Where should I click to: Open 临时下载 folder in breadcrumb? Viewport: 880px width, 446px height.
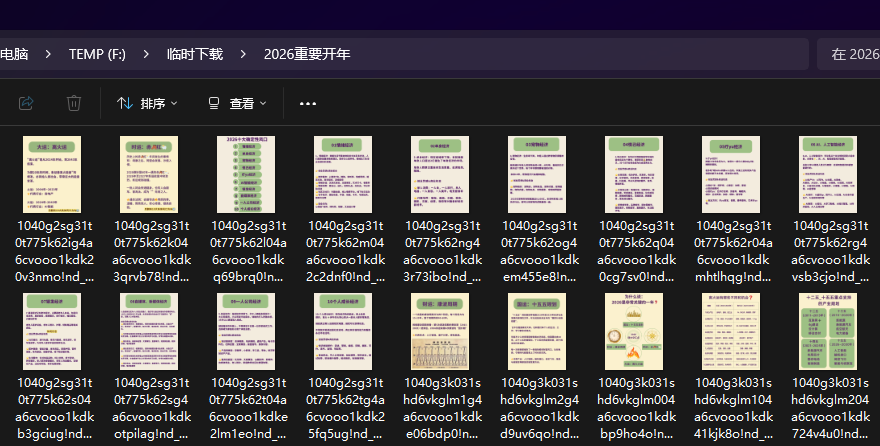point(195,54)
